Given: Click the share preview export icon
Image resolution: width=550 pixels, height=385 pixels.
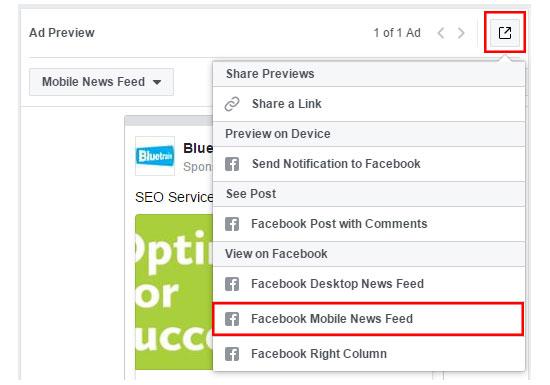Looking at the screenshot, I should (504, 33).
